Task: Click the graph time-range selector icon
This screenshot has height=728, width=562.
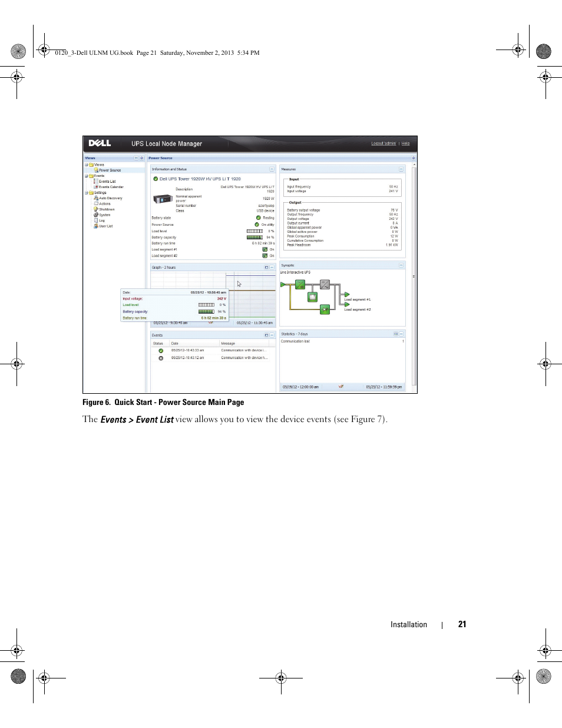Action: 211,322
